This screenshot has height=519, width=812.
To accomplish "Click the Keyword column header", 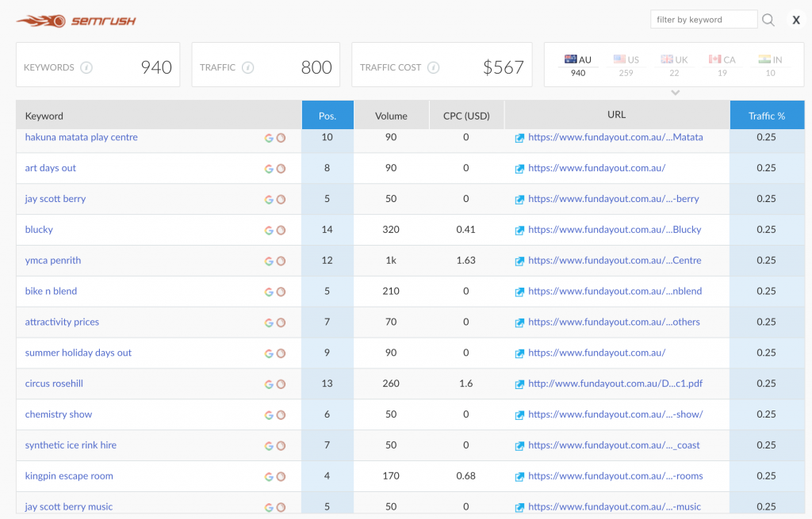I will pyautogui.click(x=159, y=115).
